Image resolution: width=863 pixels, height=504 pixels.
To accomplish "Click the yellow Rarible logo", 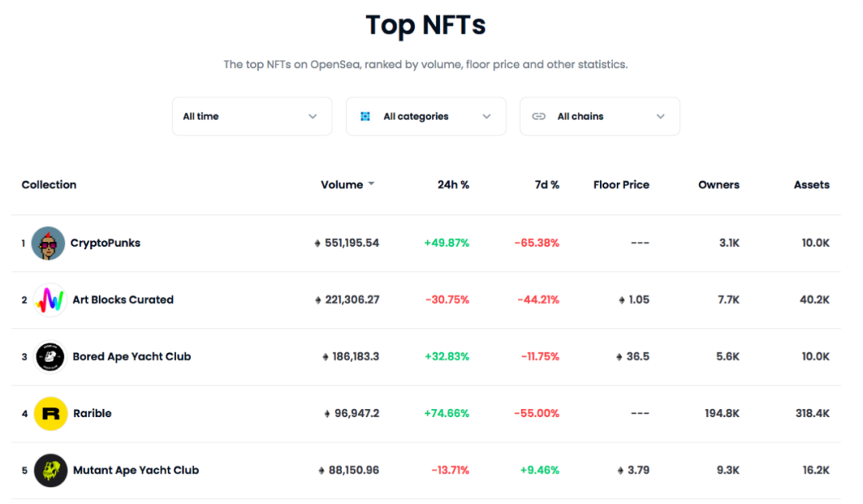I will (x=50, y=413).
